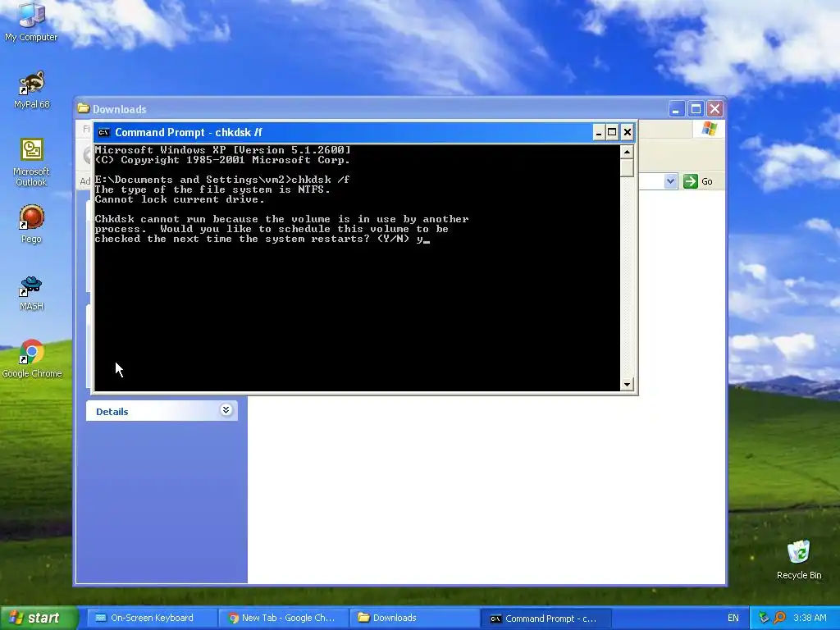The width and height of the screenshot is (840, 630).
Task: Click 'The type of the file system is NTFS.' line
Action: tap(212, 189)
